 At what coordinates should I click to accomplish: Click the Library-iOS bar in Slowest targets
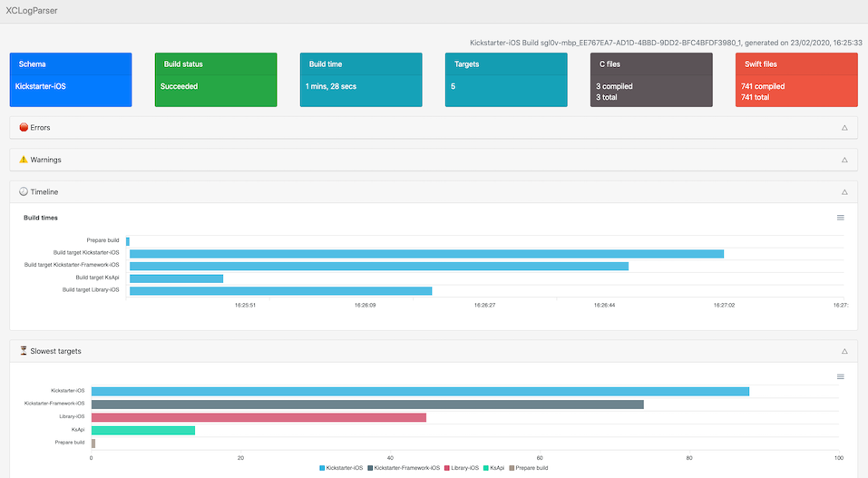258,417
